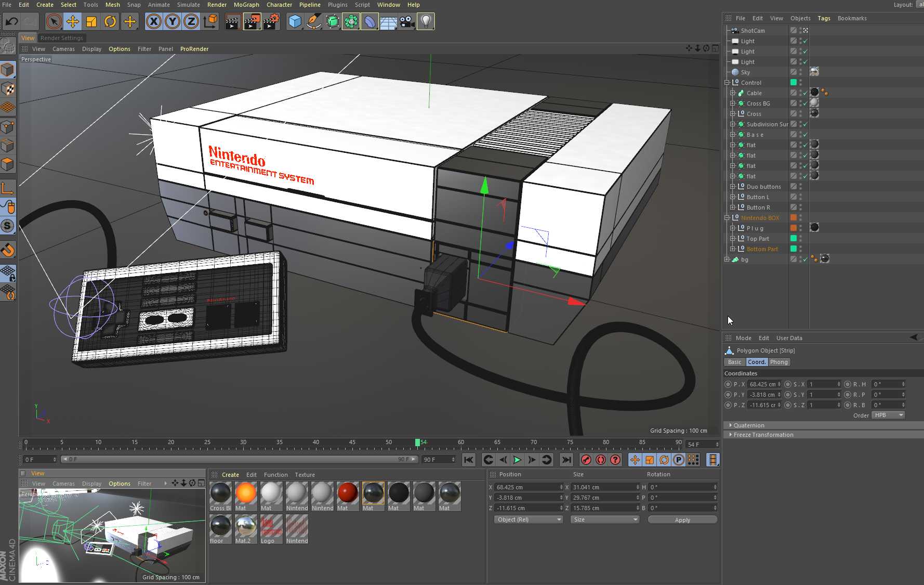Open rotation Order HPB dropdown
Screen dimensions: 924x585
889,415
